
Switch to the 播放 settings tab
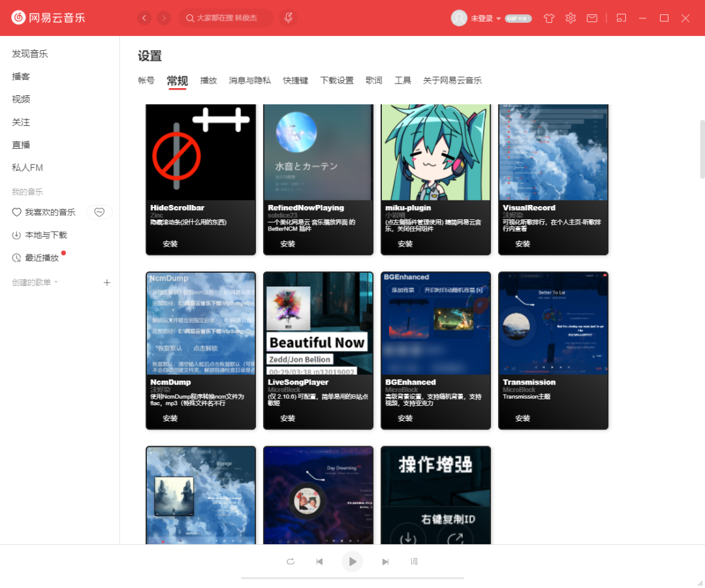coord(208,80)
